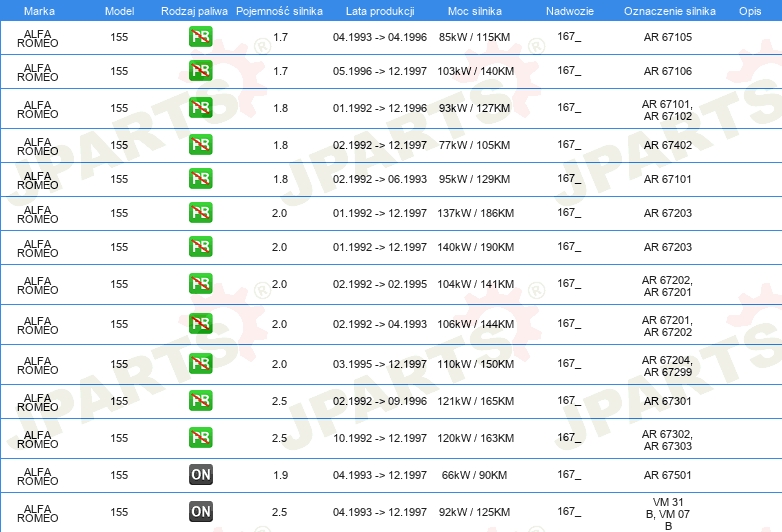Select the date range 05.1996 -> 12.1997
The width and height of the screenshot is (782, 532).
[x=380, y=71]
